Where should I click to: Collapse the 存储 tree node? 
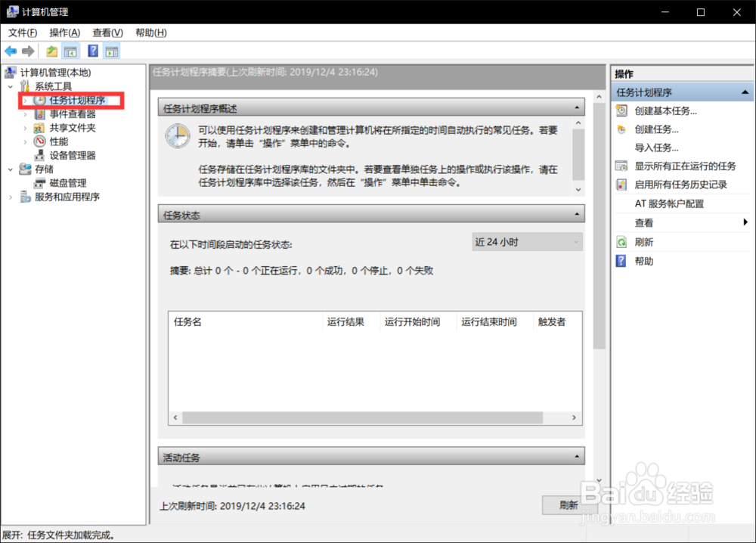click(11, 169)
